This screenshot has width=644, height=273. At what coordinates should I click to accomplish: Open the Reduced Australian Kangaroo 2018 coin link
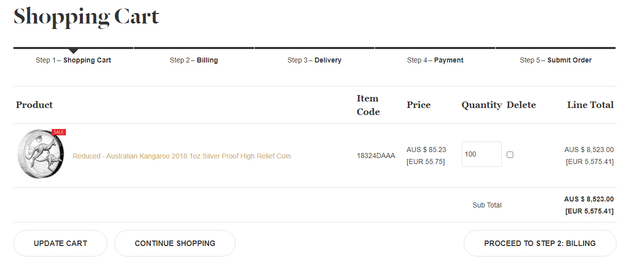(x=182, y=156)
